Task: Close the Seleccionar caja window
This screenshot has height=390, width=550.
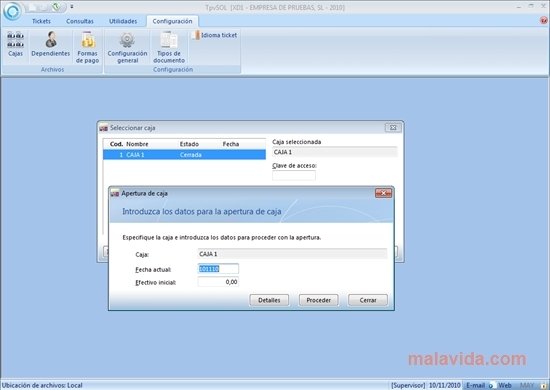Action: coord(393,128)
